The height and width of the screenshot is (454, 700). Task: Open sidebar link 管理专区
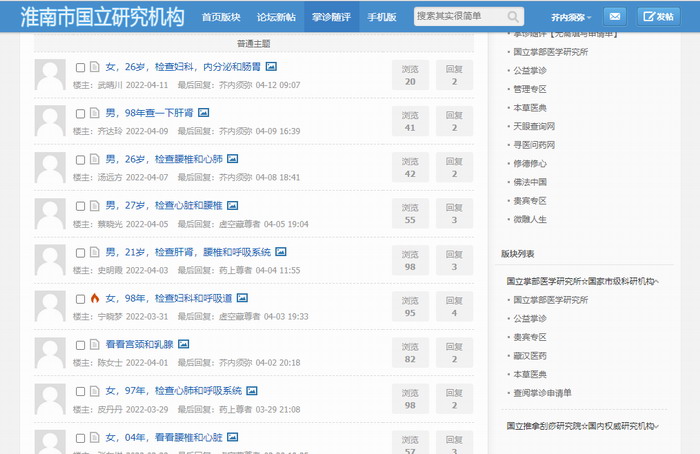(530, 89)
